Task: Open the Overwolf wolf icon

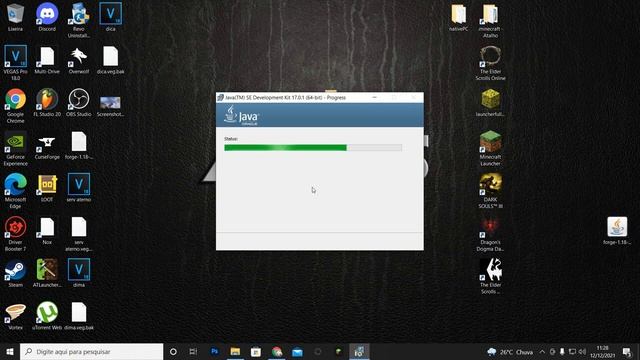Action: [79, 60]
